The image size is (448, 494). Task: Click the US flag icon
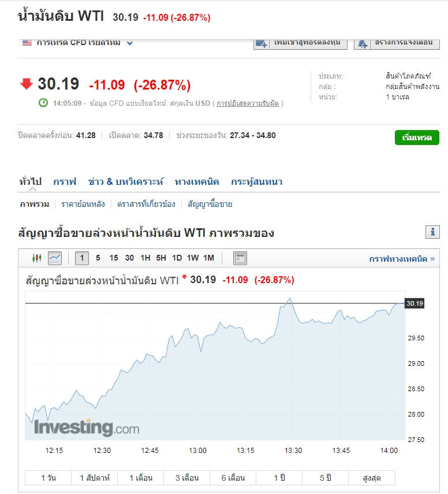coord(27,42)
